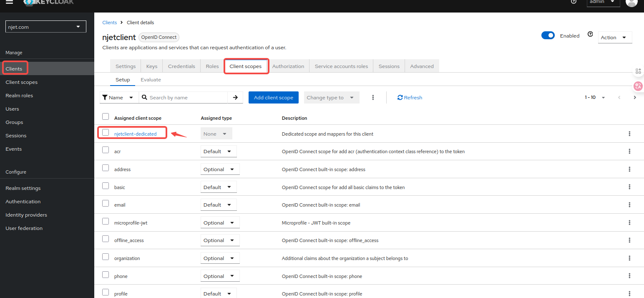This screenshot has width=644, height=298.
Task: Open kebab menu for njetclient-dedicated row
Action: tap(629, 134)
